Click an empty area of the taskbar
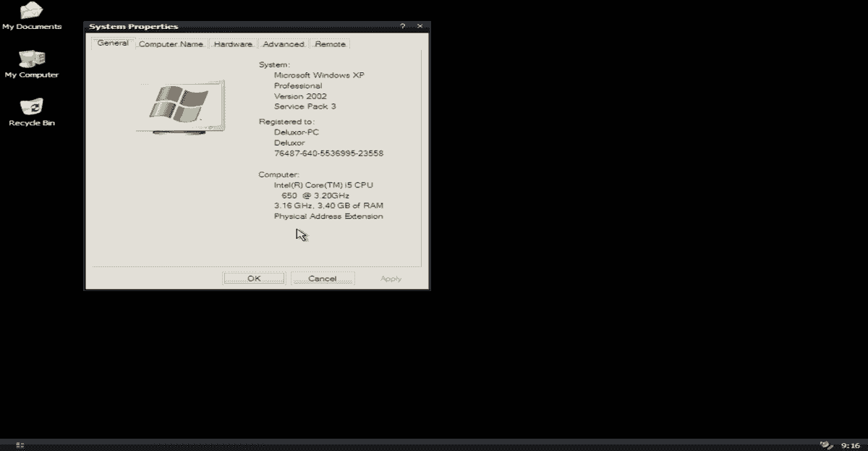868x451 pixels. click(x=434, y=443)
